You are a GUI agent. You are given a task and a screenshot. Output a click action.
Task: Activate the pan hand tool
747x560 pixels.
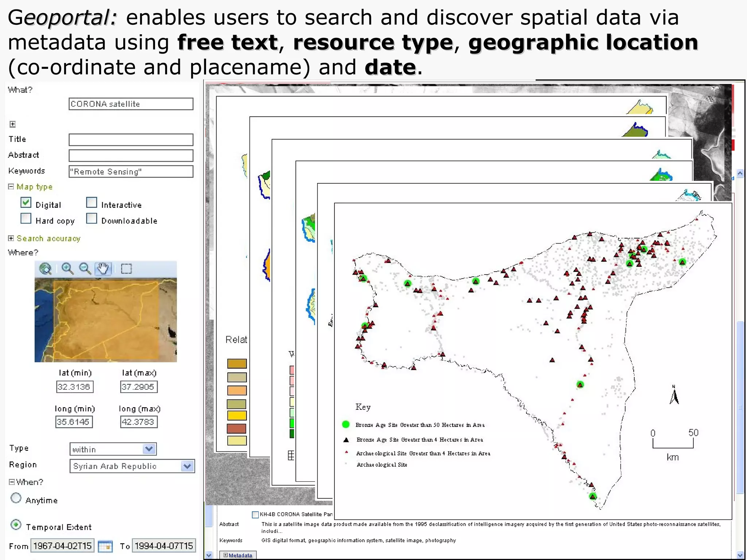(x=103, y=269)
